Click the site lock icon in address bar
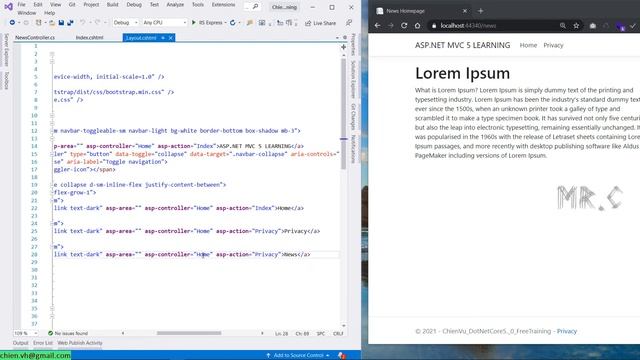The height and width of the screenshot is (360, 640). 434,25
